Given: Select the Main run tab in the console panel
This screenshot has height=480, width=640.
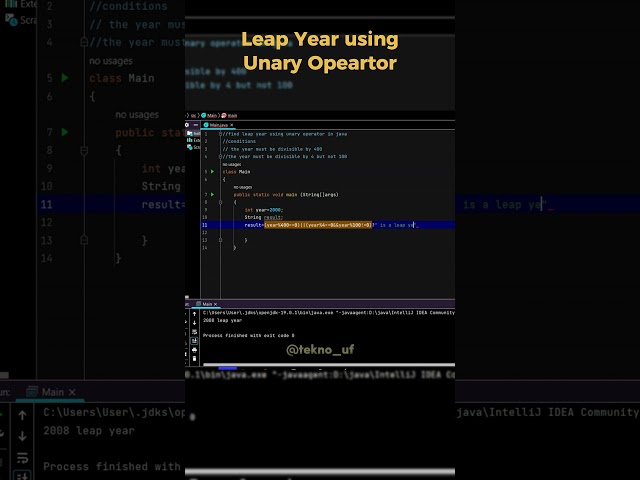Looking at the screenshot, I should click(x=207, y=304).
